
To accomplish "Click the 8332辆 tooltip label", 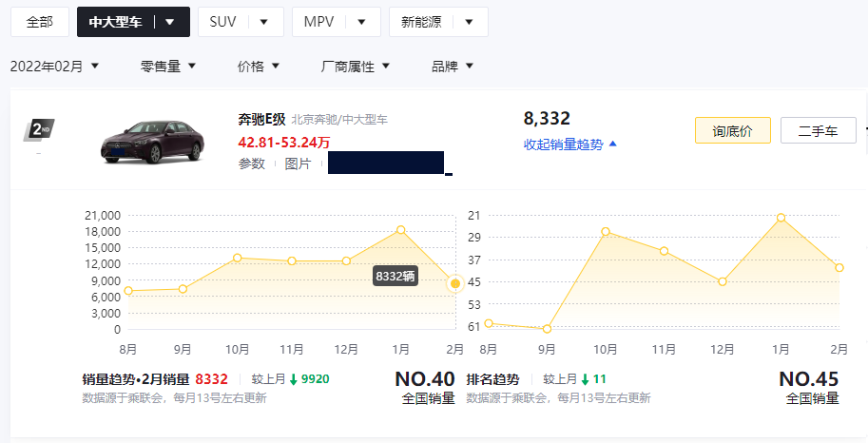I will tap(395, 277).
